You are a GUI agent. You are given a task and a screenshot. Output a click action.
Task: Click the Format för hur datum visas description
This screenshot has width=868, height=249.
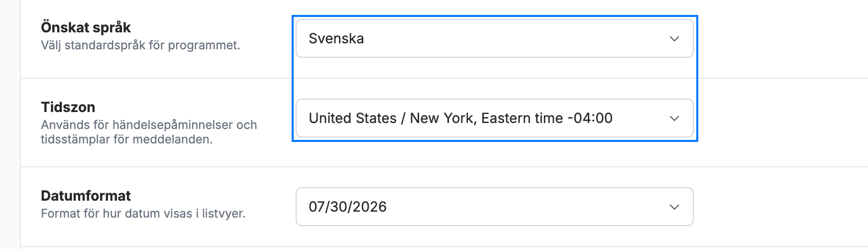143,214
